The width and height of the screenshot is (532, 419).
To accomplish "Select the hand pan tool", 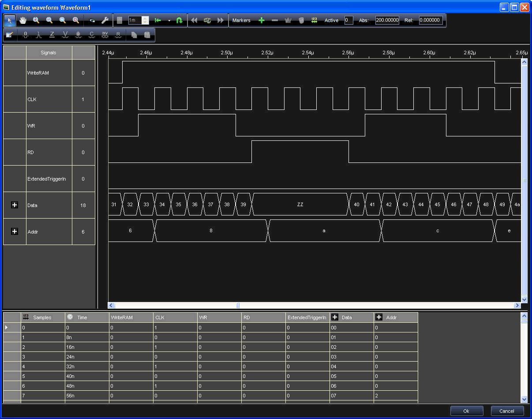I will (23, 20).
